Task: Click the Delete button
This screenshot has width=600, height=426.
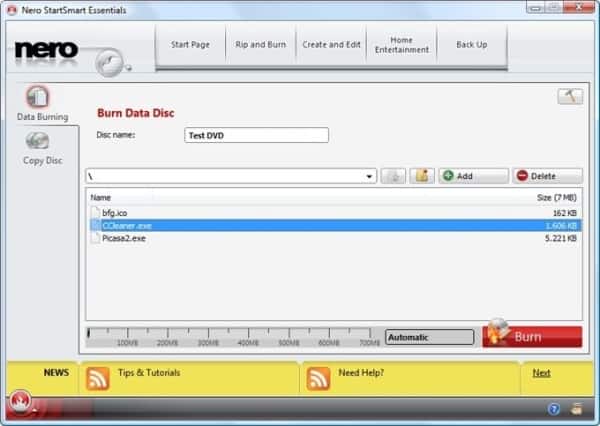Action: coord(547,176)
